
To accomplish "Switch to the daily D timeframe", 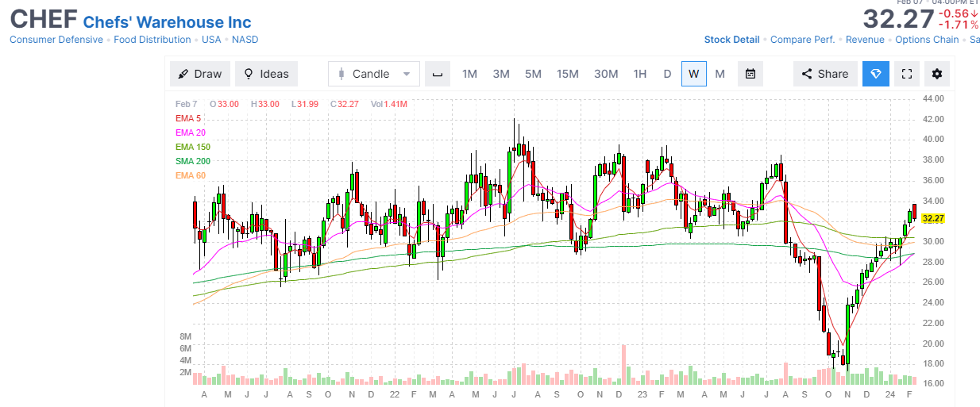I will point(667,74).
